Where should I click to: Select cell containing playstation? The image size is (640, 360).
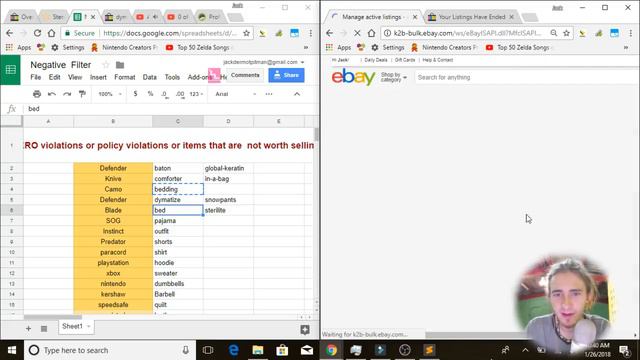click(113, 263)
